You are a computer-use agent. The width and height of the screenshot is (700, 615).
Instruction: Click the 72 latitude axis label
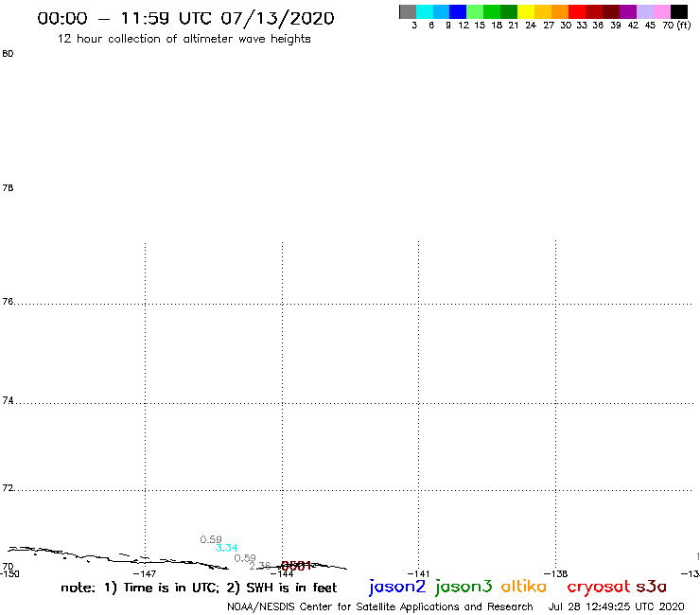tap(8, 487)
